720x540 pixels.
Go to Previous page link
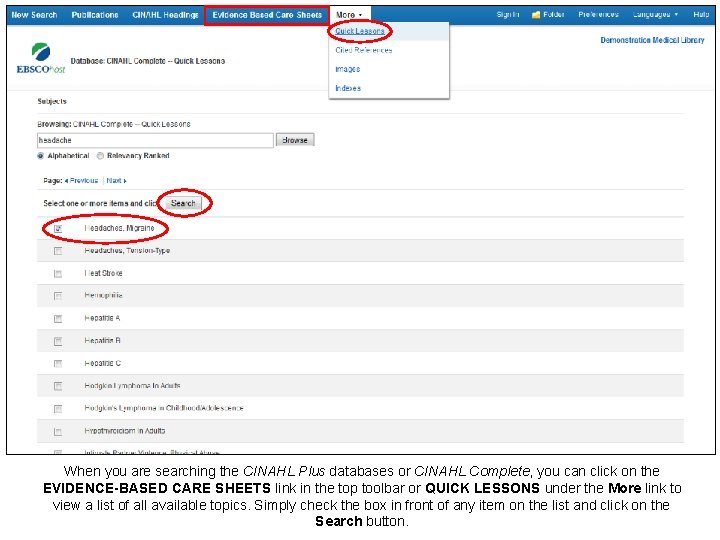point(82,180)
